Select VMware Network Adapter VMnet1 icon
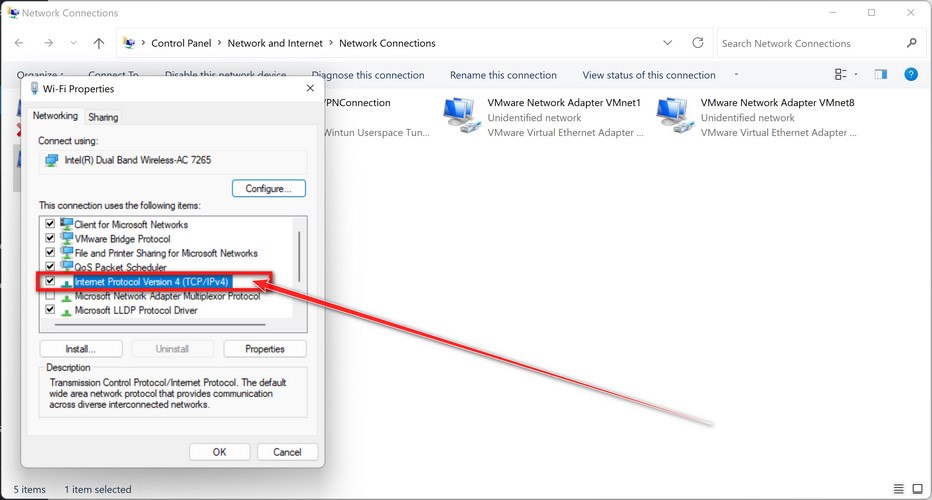932x500 pixels. 462,115
